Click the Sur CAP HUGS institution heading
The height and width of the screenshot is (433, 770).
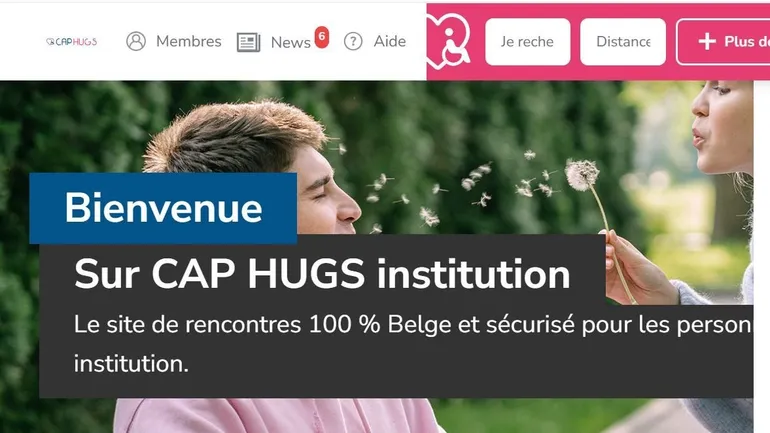click(x=322, y=273)
